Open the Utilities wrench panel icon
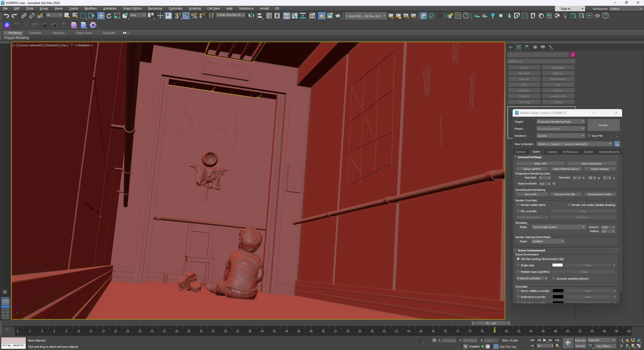The image size is (644, 350). click(x=551, y=47)
